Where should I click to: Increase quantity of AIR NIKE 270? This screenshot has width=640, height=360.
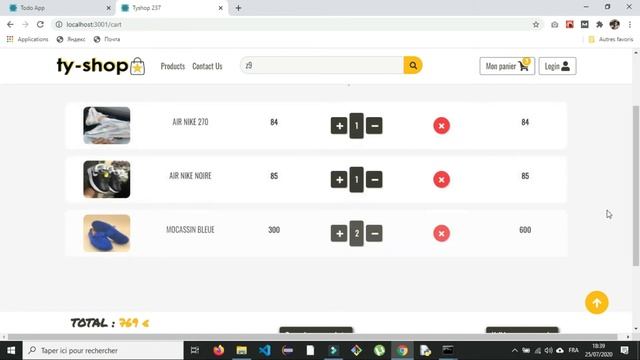click(339, 126)
